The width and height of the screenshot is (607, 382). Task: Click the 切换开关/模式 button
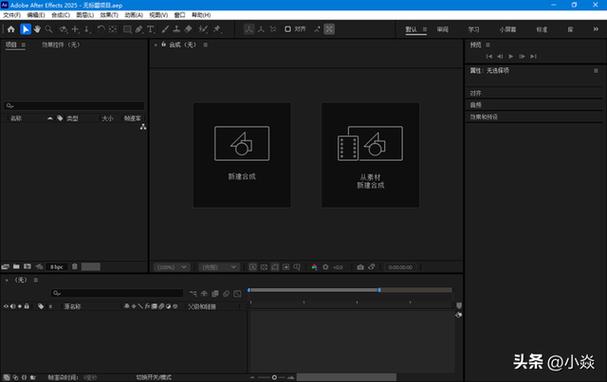(x=154, y=377)
